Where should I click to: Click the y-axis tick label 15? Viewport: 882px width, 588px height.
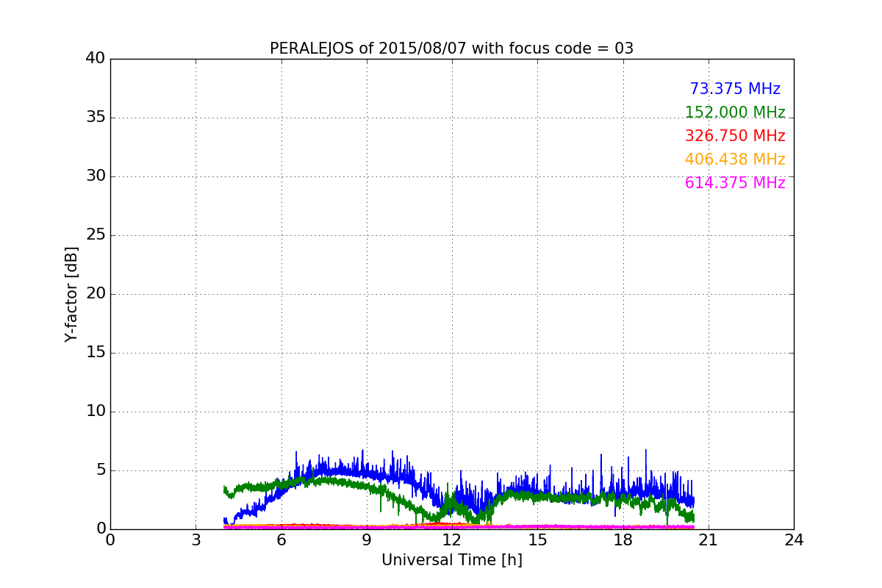click(96, 353)
